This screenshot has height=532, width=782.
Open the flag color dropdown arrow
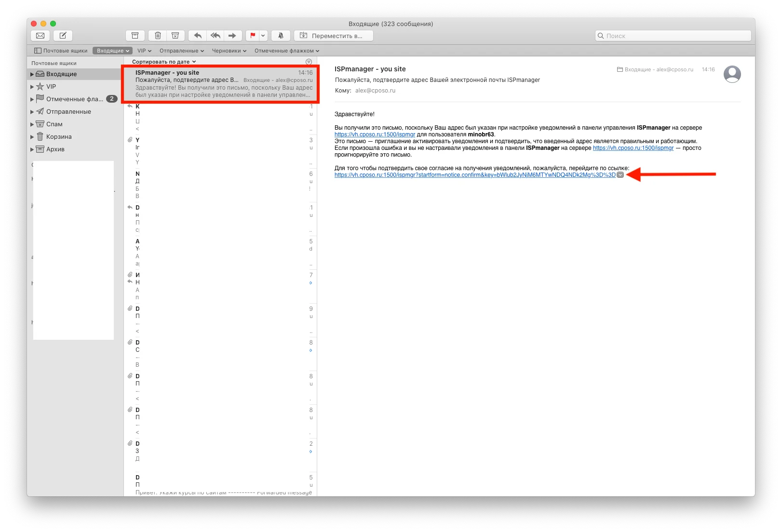point(263,36)
